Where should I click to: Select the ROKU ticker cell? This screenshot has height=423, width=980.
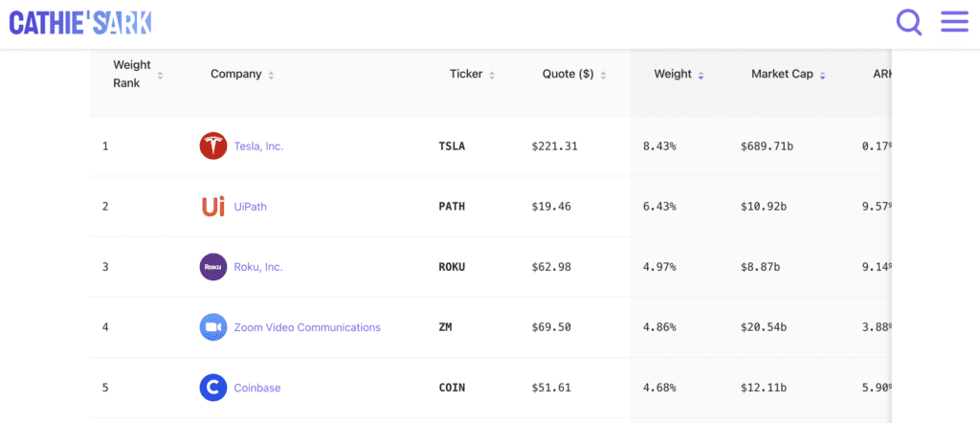[x=452, y=267]
